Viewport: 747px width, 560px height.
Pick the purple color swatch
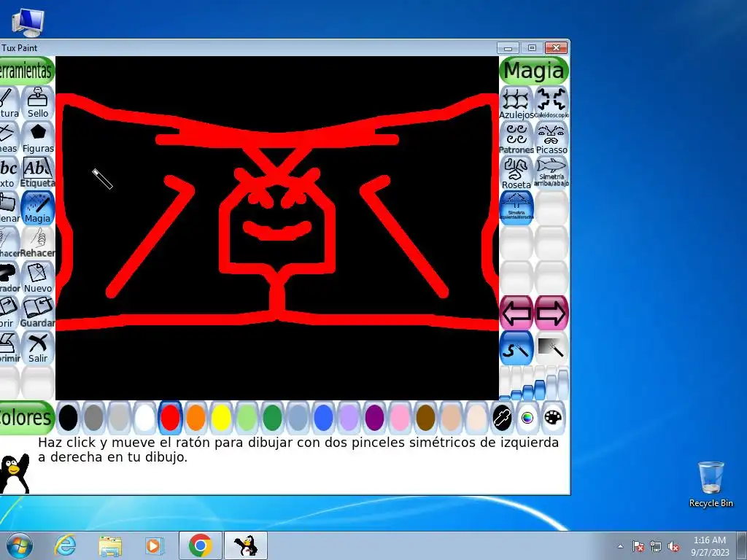point(374,418)
